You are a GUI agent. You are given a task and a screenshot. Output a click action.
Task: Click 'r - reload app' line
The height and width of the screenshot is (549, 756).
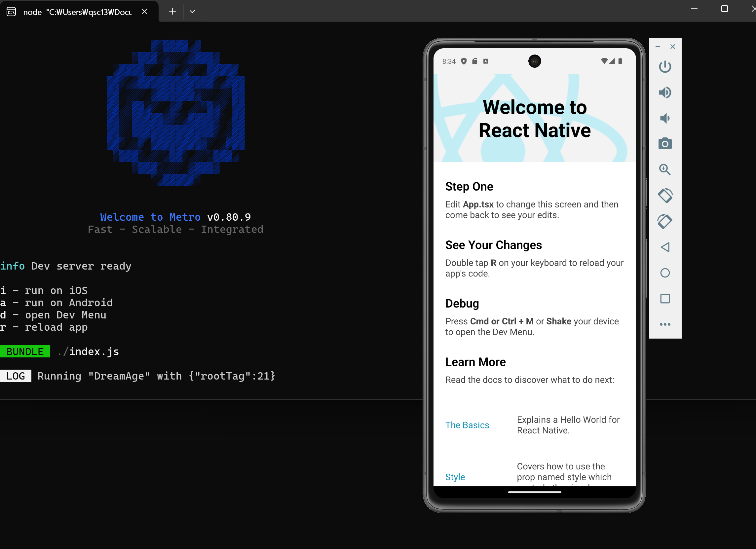click(44, 327)
